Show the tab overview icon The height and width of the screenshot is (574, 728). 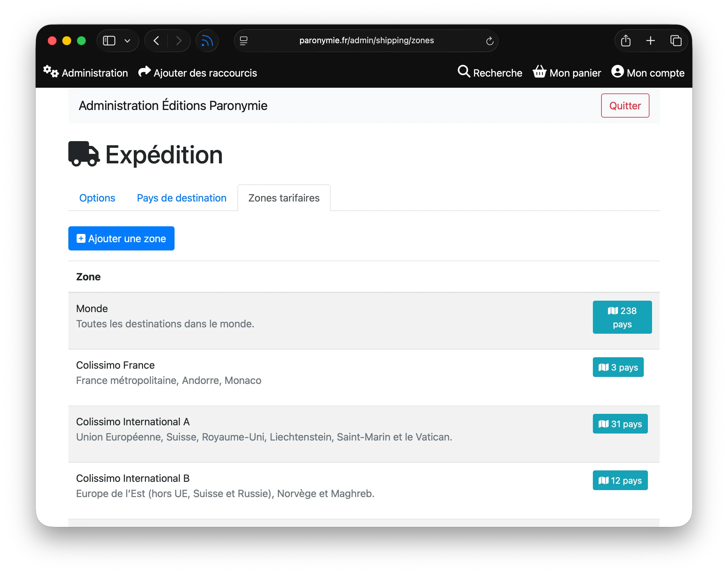[x=676, y=41]
